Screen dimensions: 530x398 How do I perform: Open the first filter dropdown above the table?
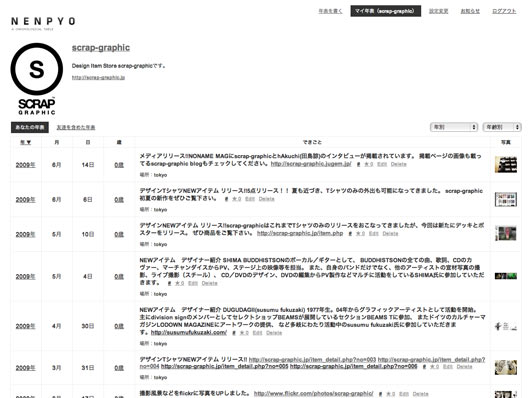tap(454, 127)
